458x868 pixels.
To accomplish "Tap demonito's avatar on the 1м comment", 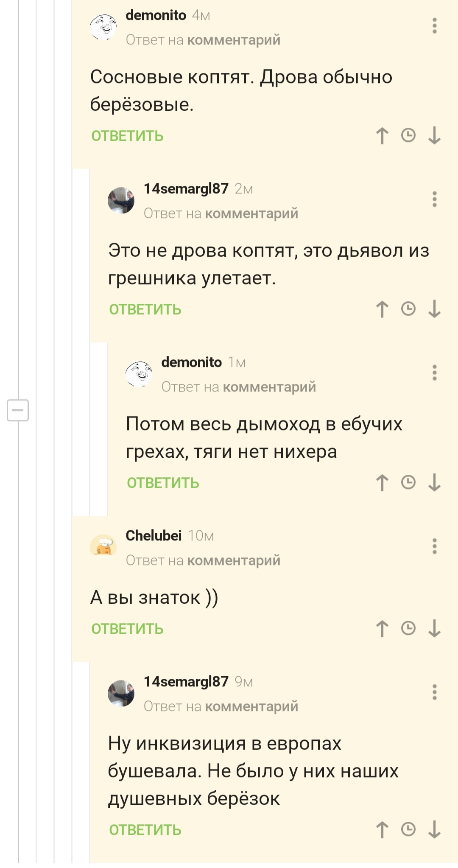I will (139, 374).
